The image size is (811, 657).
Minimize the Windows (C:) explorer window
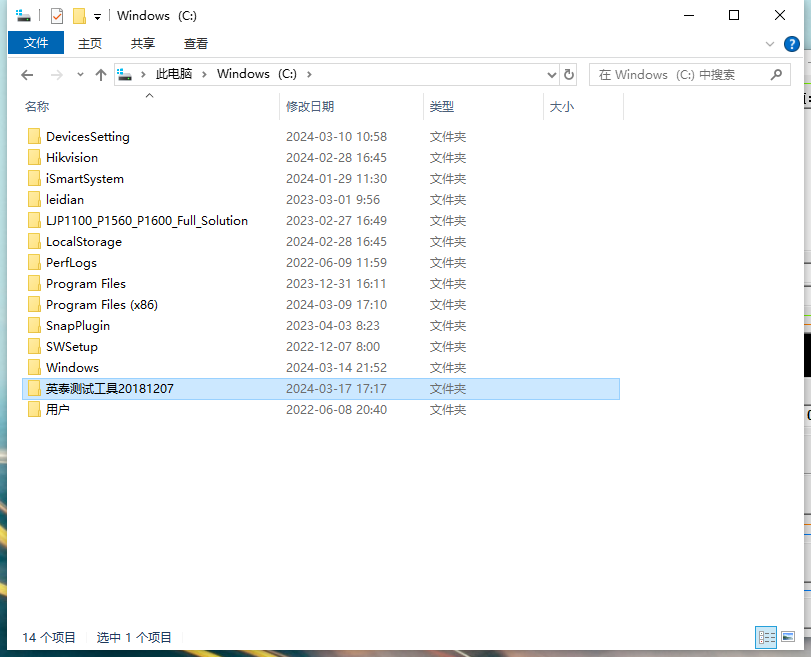click(688, 16)
